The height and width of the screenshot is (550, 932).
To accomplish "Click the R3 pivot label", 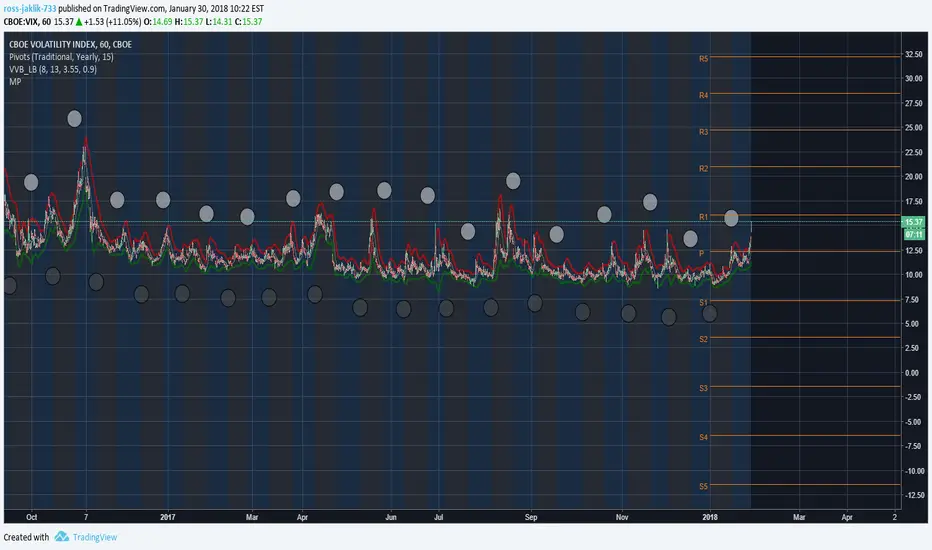I will pyautogui.click(x=703, y=132).
